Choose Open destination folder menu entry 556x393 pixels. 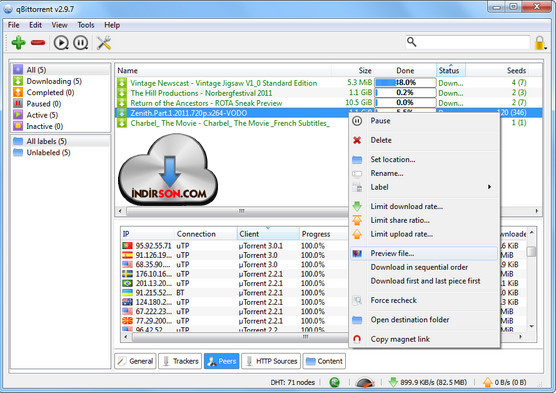tap(424, 320)
